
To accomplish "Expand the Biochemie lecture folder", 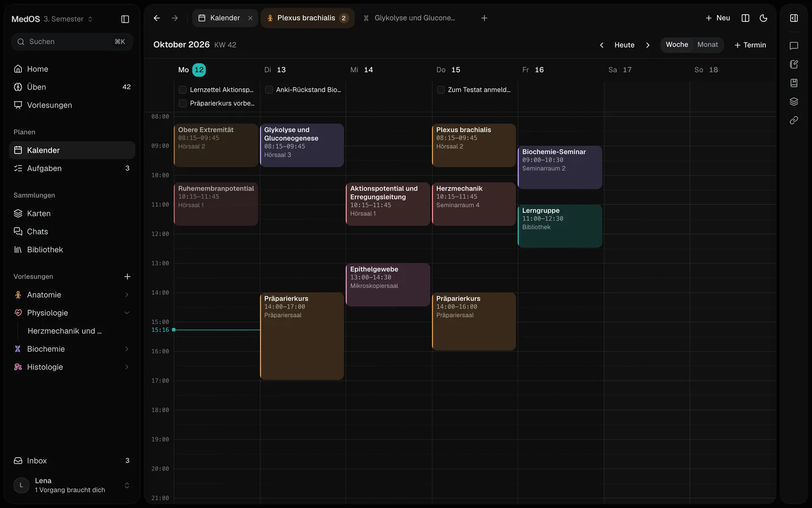I will [126, 349].
